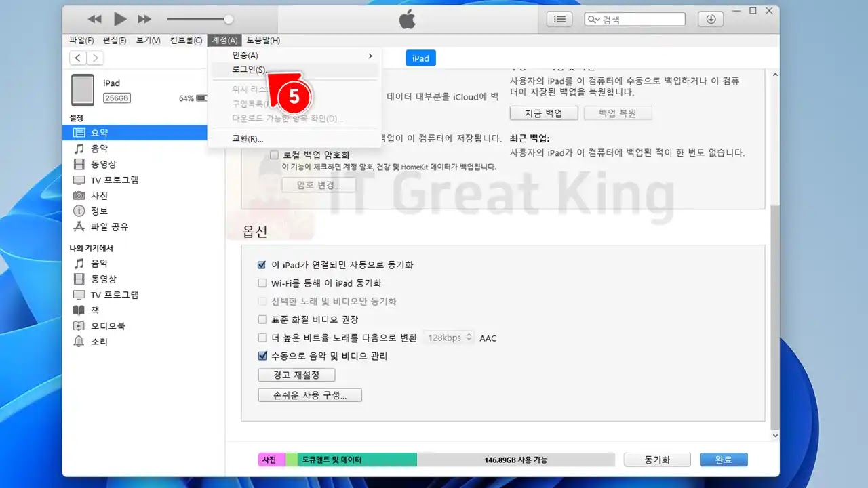This screenshot has width=868, height=488.
Task: Open the 128kbps bitrate dropdown
Action: coord(449,338)
